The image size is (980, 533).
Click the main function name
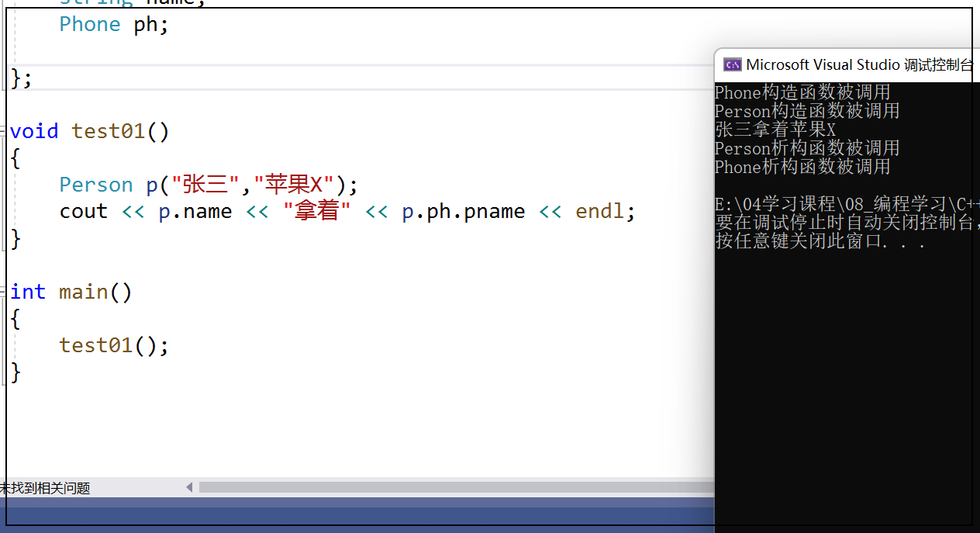tap(83, 292)
